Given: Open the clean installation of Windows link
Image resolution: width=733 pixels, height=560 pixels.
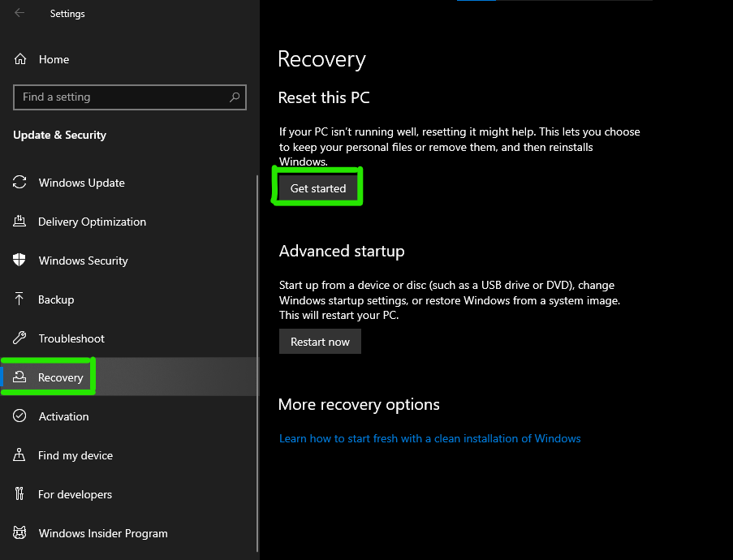Looking at the screenshot, I should pos(429,438).
